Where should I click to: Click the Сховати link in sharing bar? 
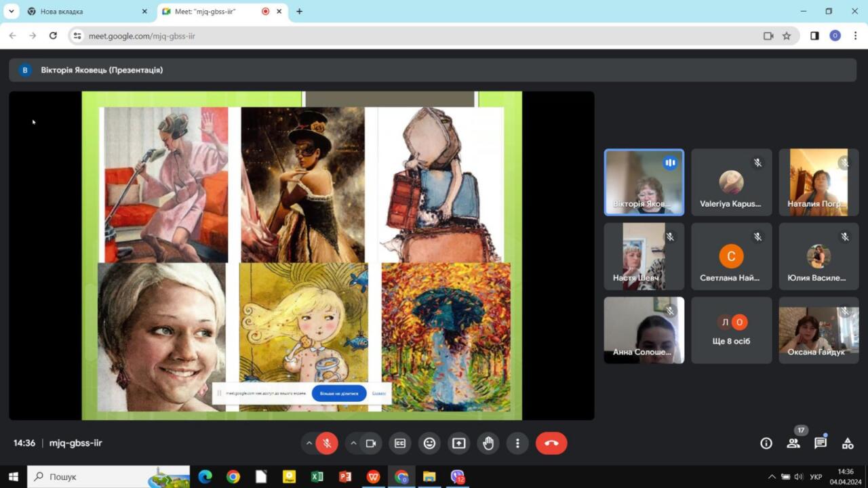point(379,393)
